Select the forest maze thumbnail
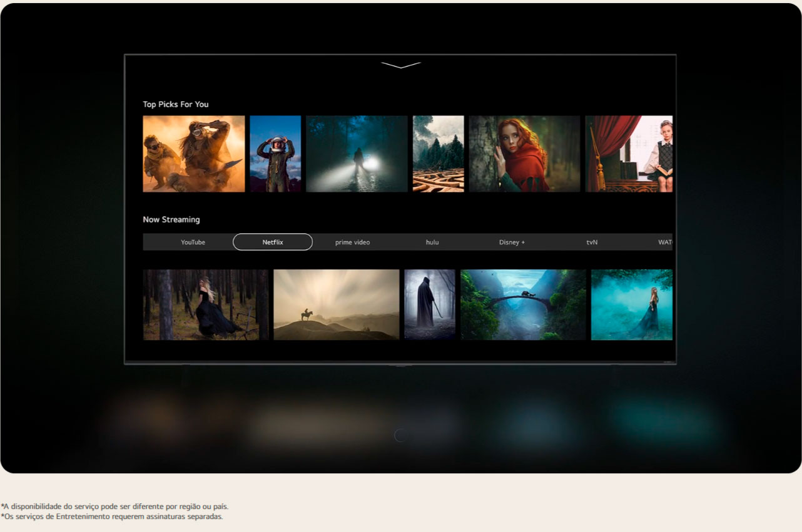802x532 pixels. click(x=438, y=154)
